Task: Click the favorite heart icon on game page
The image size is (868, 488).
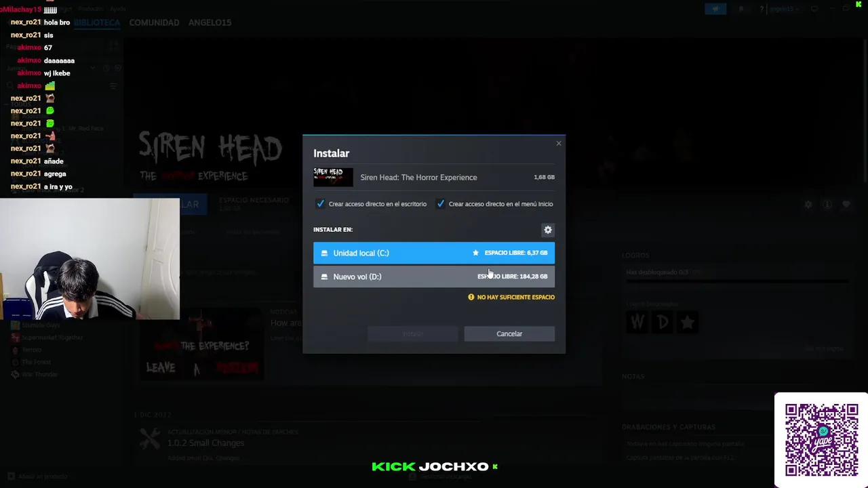Action: click(x=846, y=204)
